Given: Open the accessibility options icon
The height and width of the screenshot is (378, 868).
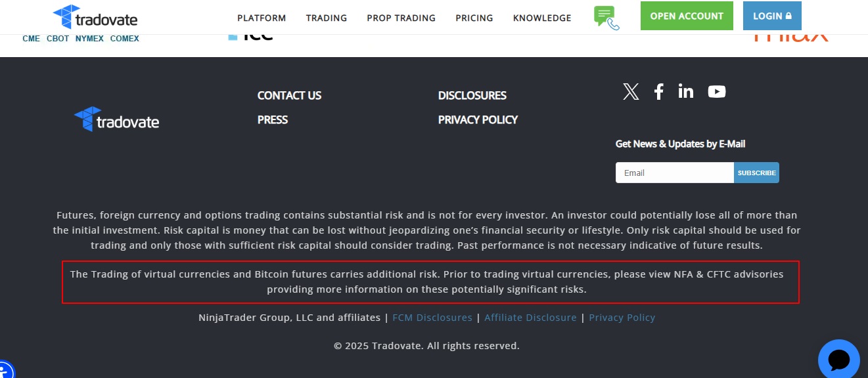Looking at the screenshot, I should (x=5, y=371).
